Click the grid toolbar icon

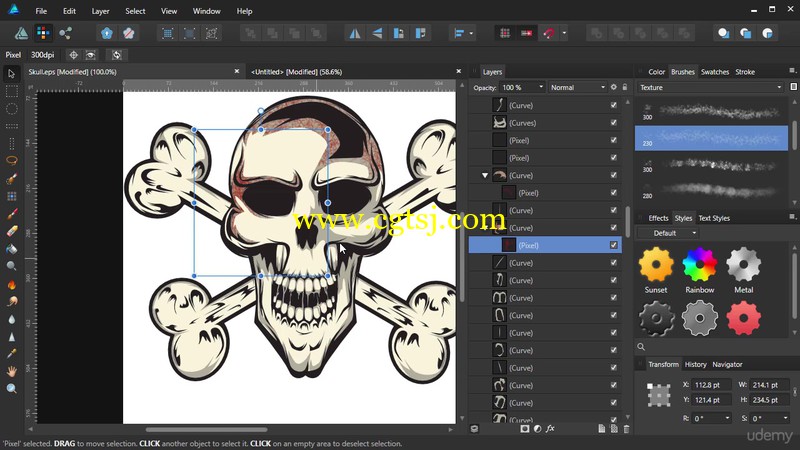pyautogui.click(x=505, y=33)
